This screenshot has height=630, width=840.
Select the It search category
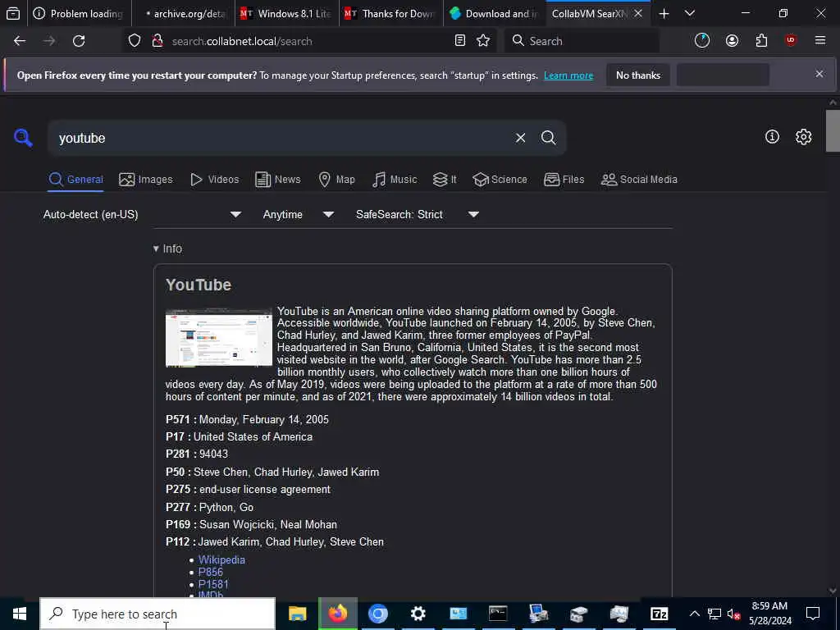(445, 180)
